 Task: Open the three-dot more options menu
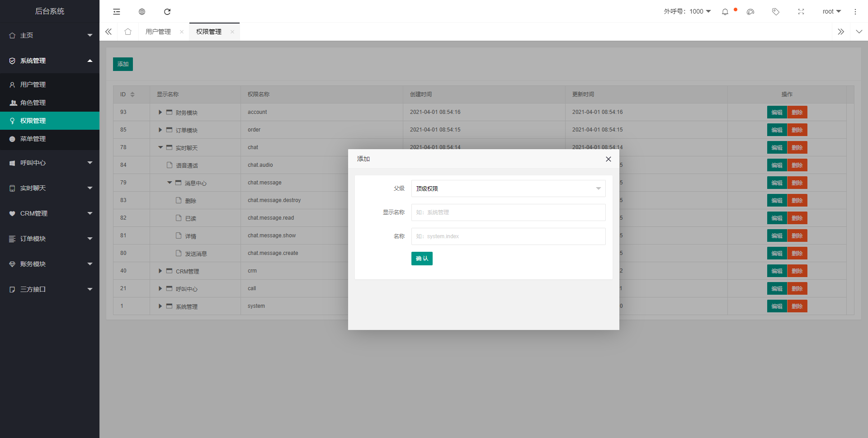tap(855, 12)
